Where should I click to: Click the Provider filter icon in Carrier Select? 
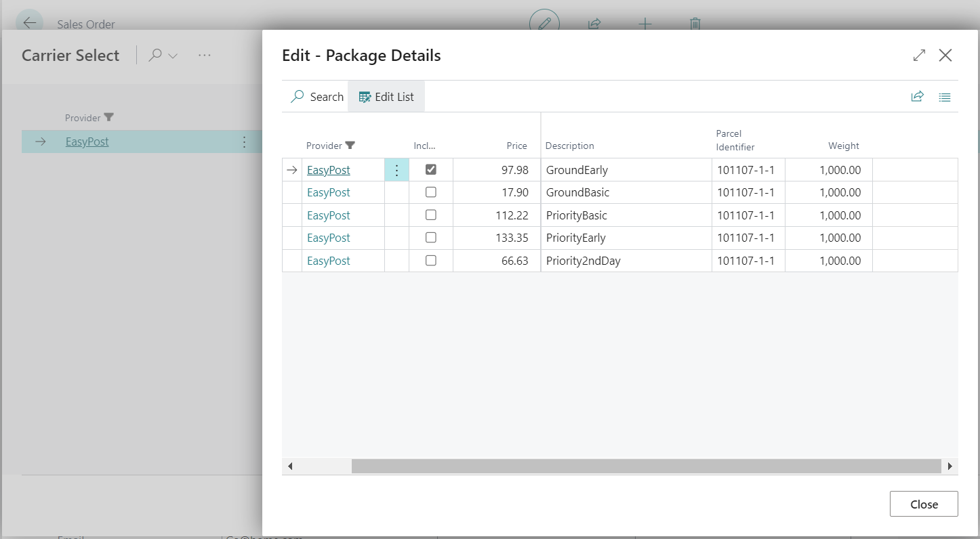[108, 118]
